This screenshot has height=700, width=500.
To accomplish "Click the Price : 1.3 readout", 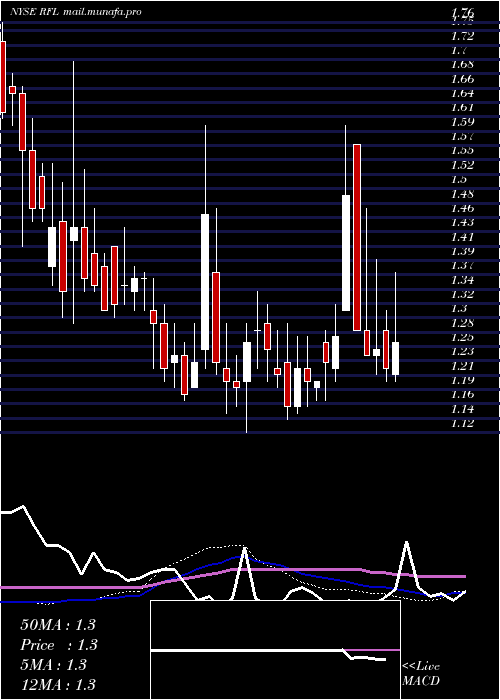I will tap(59, 645).
